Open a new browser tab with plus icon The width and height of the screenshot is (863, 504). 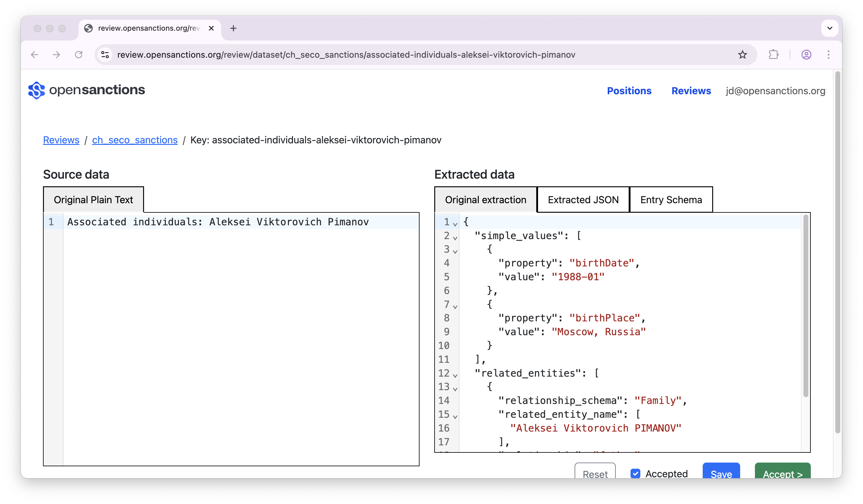(233, 29)
